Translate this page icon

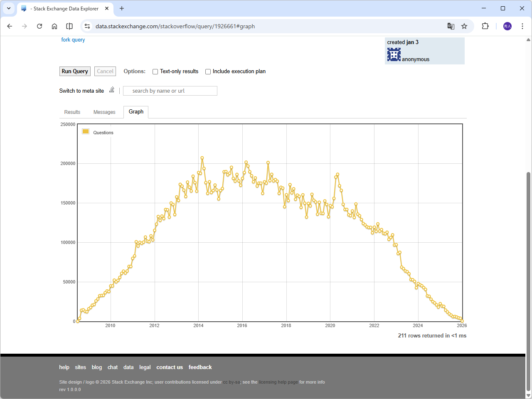[x=451, y=26]
